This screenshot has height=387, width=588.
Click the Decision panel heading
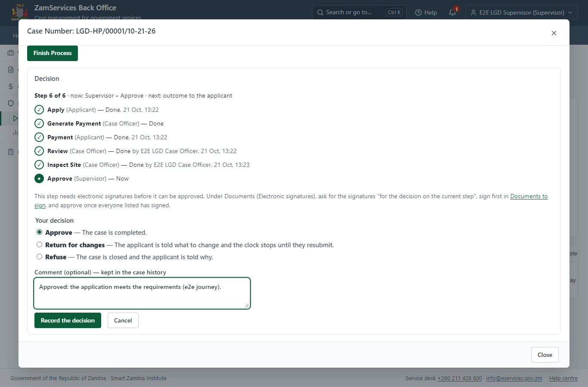tap(47, 79)
